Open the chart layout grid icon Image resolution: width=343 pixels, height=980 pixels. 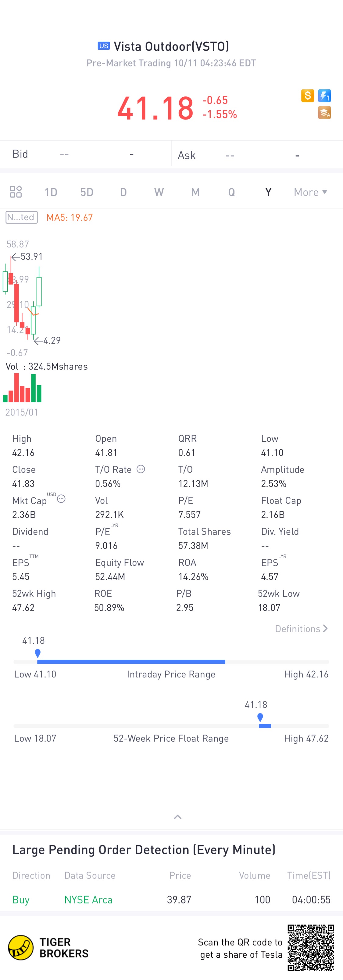(x=16, y=192)
